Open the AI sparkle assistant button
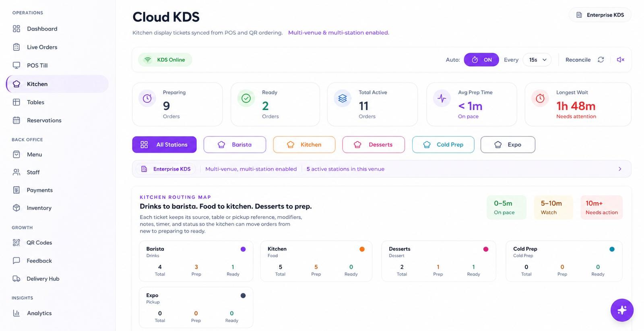Image resolution: width=644 pixels, height=331 pixels. [x=622, y=310]
